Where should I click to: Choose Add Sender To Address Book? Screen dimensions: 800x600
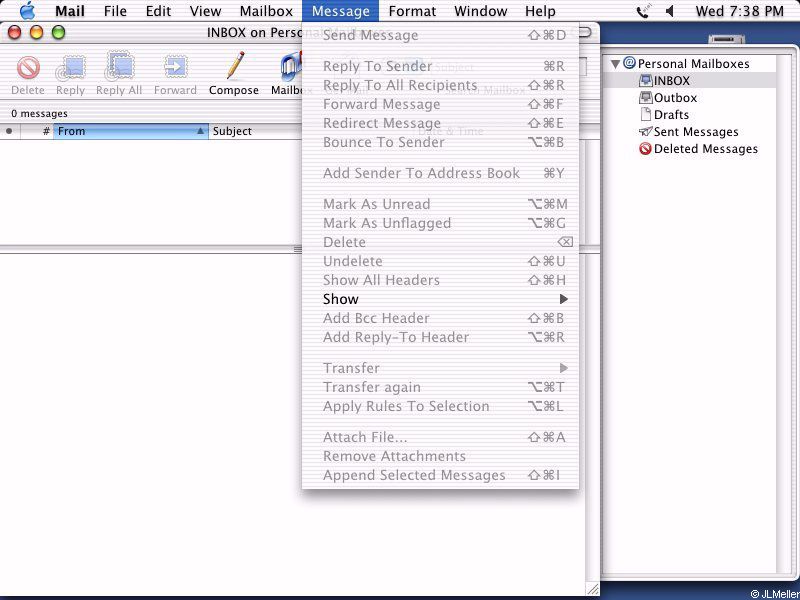[x=440, y=173]
